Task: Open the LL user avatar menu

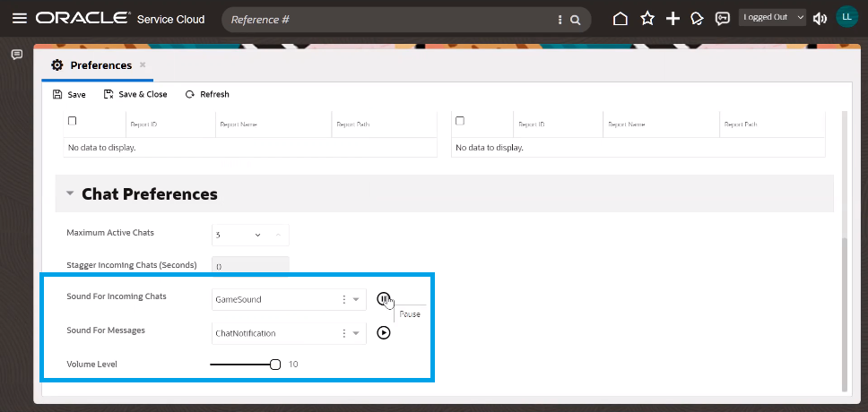Action: click(846, 17)
